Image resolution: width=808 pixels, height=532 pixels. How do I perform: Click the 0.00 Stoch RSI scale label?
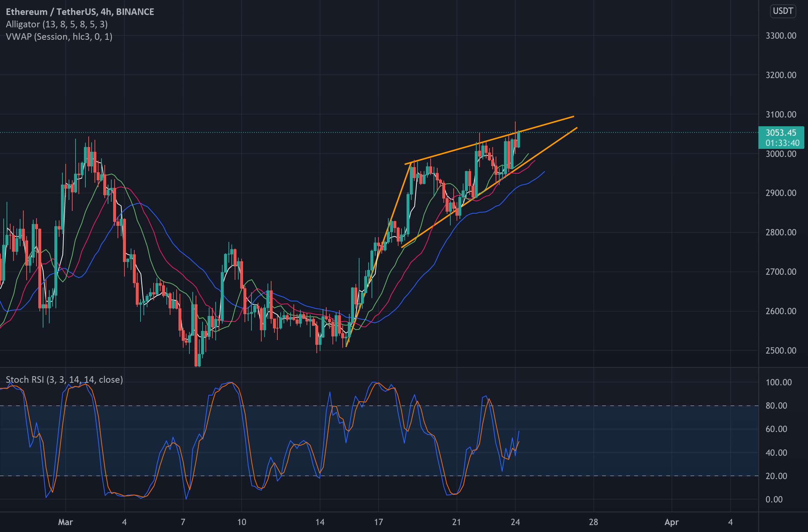(x=774, y=500)
